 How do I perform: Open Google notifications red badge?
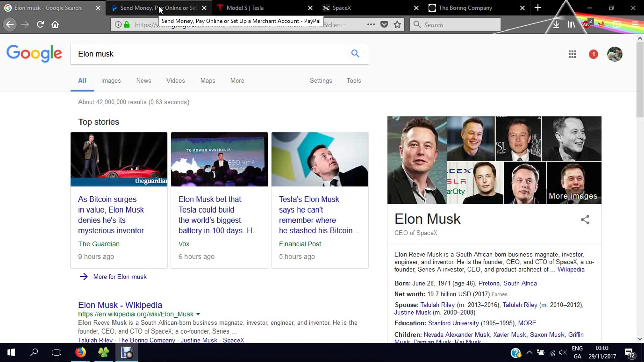click(x=593, y=54)
